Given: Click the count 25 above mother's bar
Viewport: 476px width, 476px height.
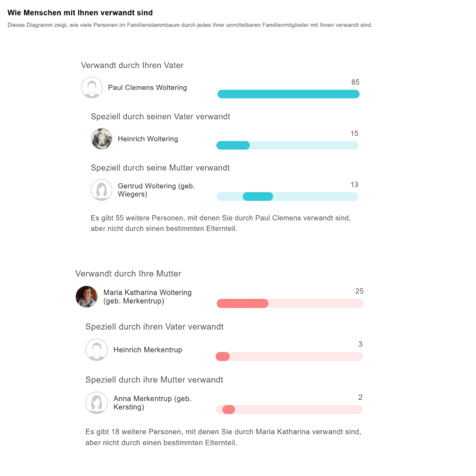Looking at the screenshot, I should coord(359,291).
